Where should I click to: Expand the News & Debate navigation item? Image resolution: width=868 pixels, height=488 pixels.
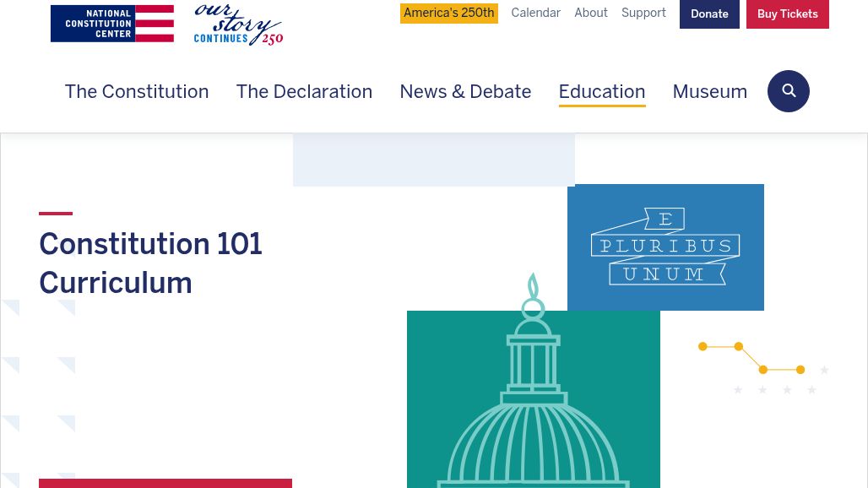(x=465, y=91)
